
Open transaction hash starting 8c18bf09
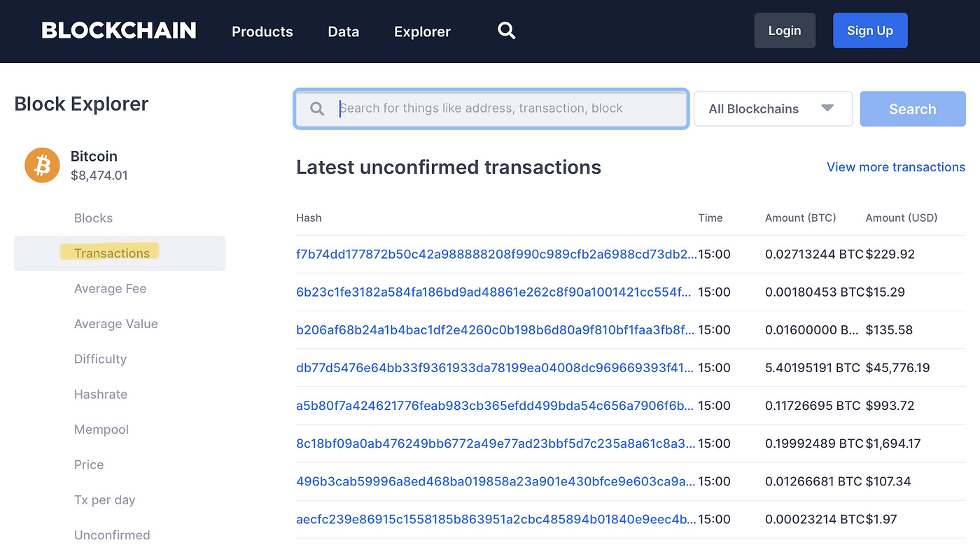496,443
